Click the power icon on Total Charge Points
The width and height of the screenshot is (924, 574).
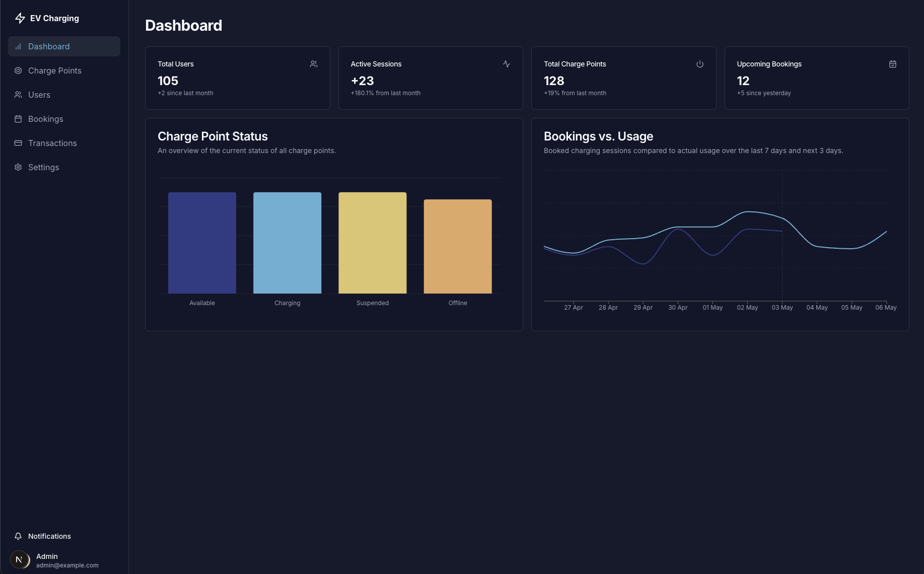tap(700, 64)
